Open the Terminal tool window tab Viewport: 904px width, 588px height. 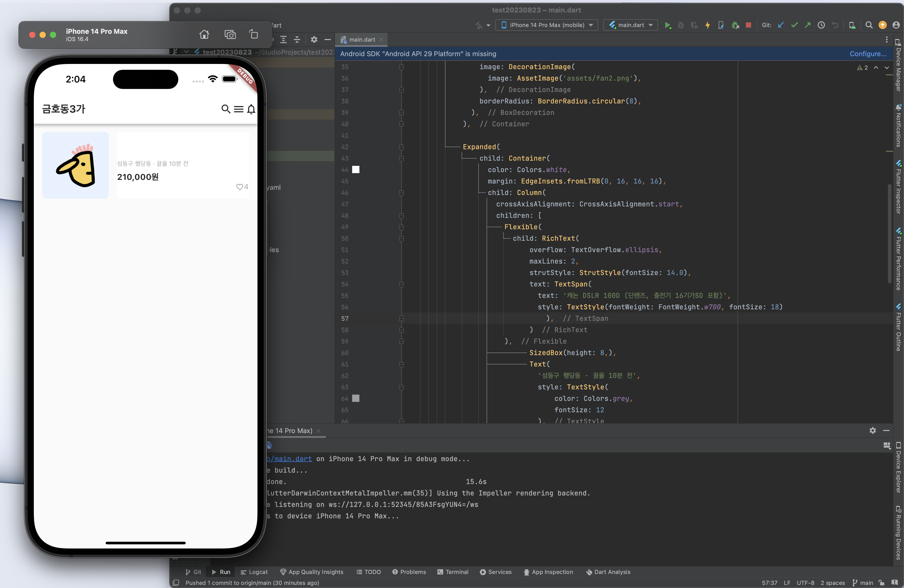coord(453,572)
